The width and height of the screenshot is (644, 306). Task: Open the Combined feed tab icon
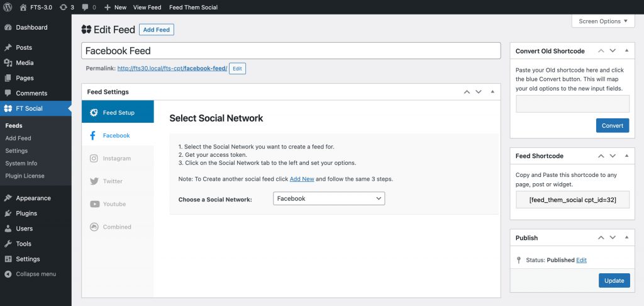click(94, 227)
